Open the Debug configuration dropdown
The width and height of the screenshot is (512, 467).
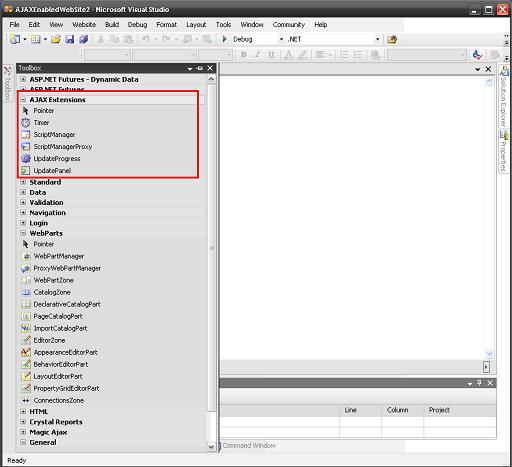coord(281,39)
